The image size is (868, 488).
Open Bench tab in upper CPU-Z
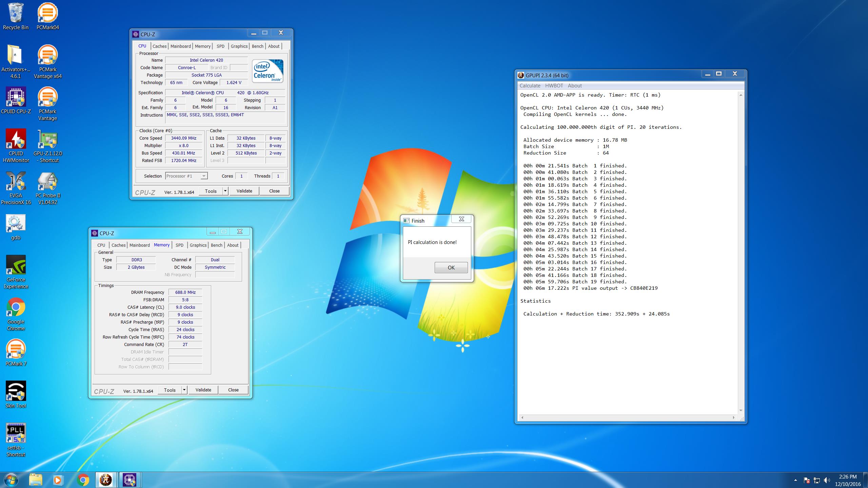tap(257, 46)
